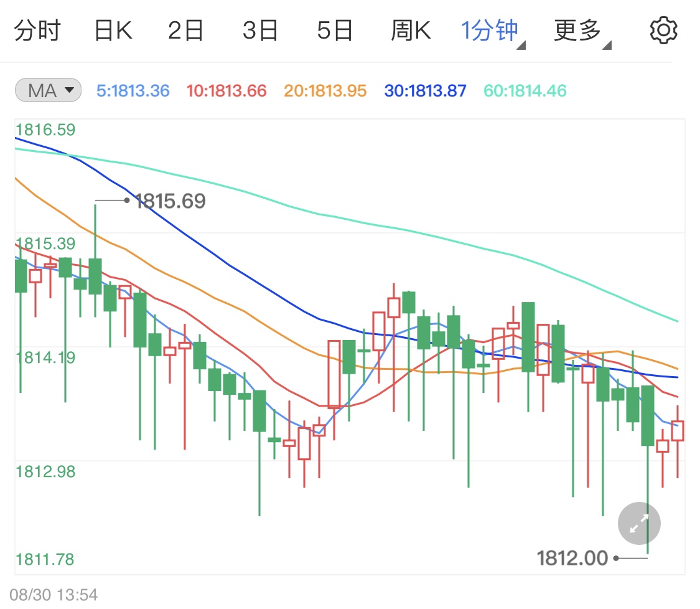
Task: Click the MA10 value 10:1813.66
Action: 226,91
